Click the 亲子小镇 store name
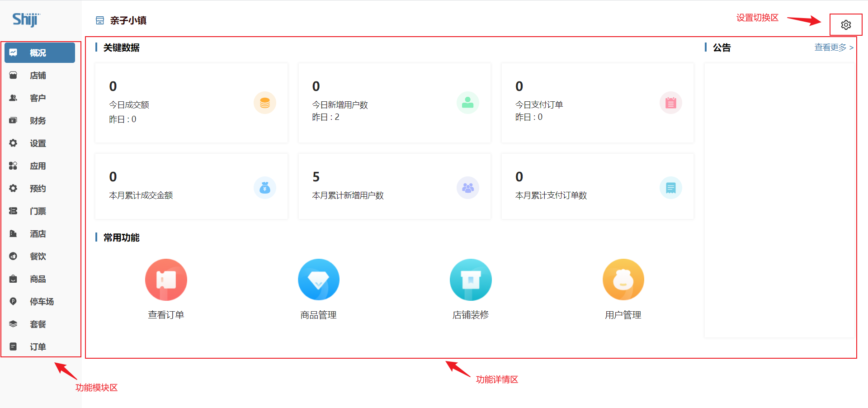The width and height of the screenshot is (868, 408). point(128,20)
